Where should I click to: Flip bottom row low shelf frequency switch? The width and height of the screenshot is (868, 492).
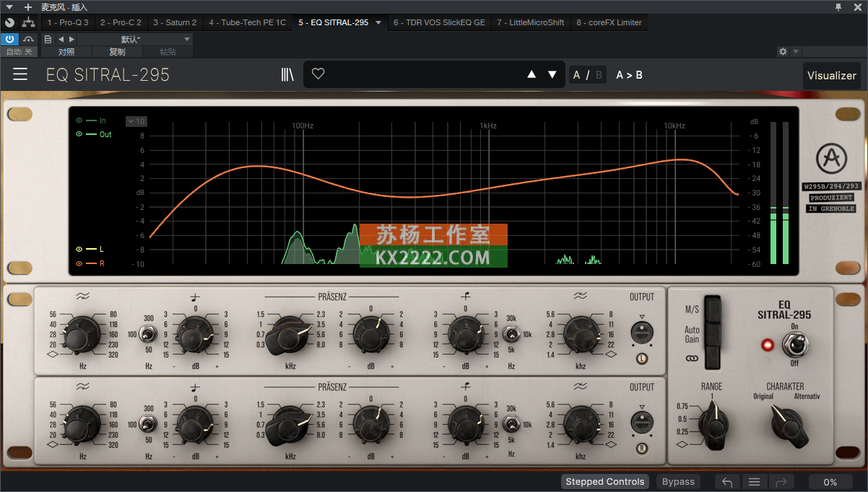tap(149, 424)
